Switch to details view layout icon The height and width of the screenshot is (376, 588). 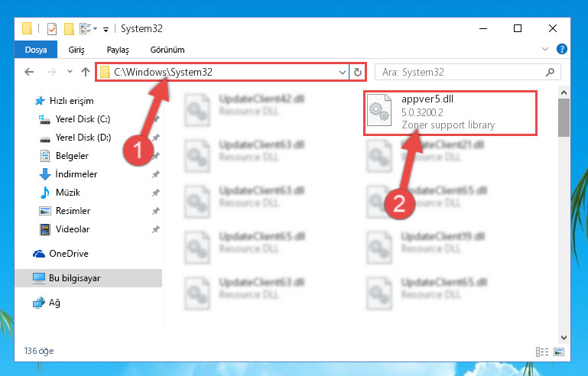(x=542, y=352)
